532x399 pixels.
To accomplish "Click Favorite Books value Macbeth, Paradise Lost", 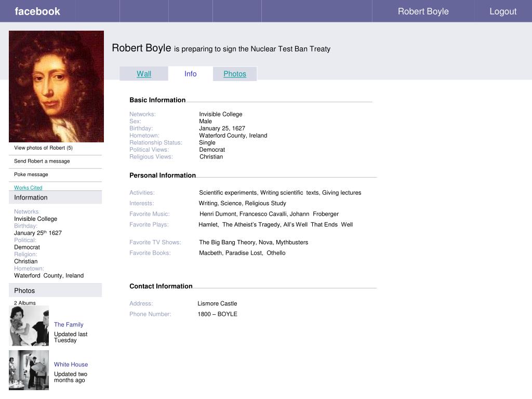I will tap(242, 253).
